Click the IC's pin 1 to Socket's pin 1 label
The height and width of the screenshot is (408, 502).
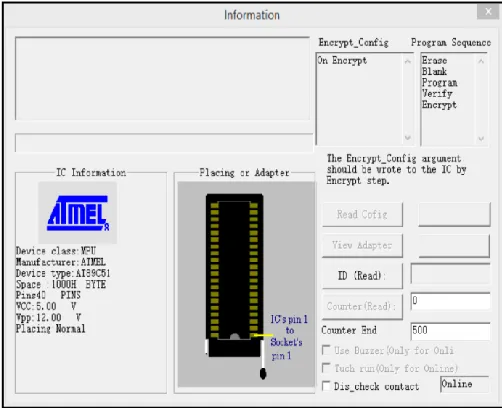click(x=289, y=337)
